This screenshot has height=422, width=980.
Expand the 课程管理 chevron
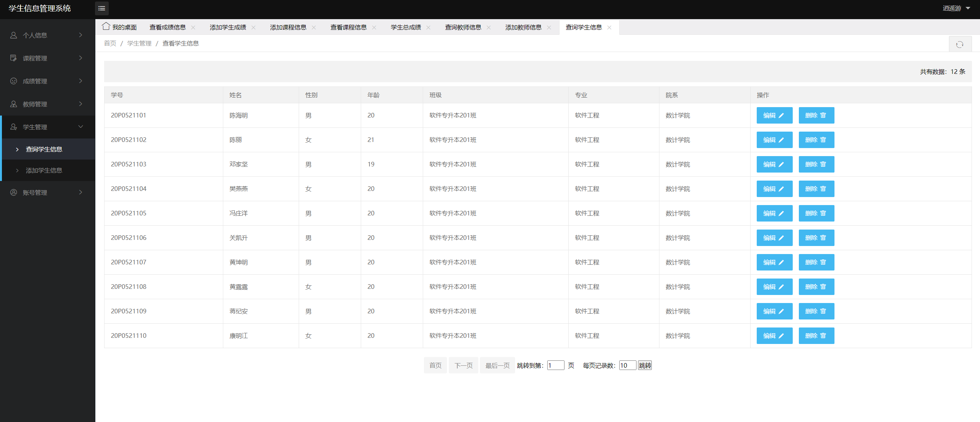click(x=80, y=58)
